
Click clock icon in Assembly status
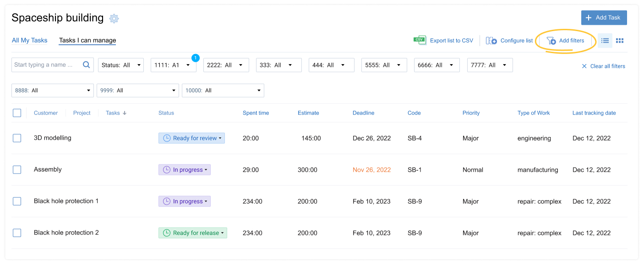167,170
